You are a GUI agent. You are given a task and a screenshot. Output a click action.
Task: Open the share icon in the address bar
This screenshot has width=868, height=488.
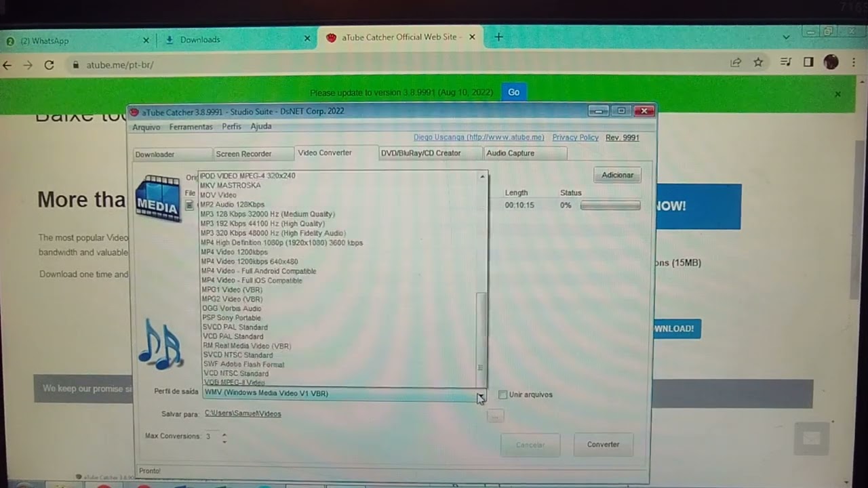click(736, 62)
